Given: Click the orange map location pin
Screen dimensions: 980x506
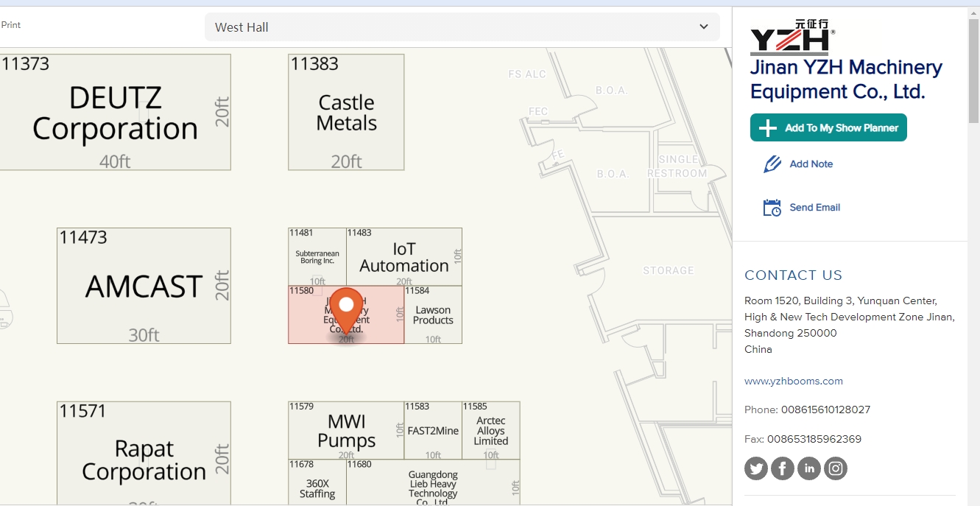Looking at the screenshot, I should [x=346, y=307].
